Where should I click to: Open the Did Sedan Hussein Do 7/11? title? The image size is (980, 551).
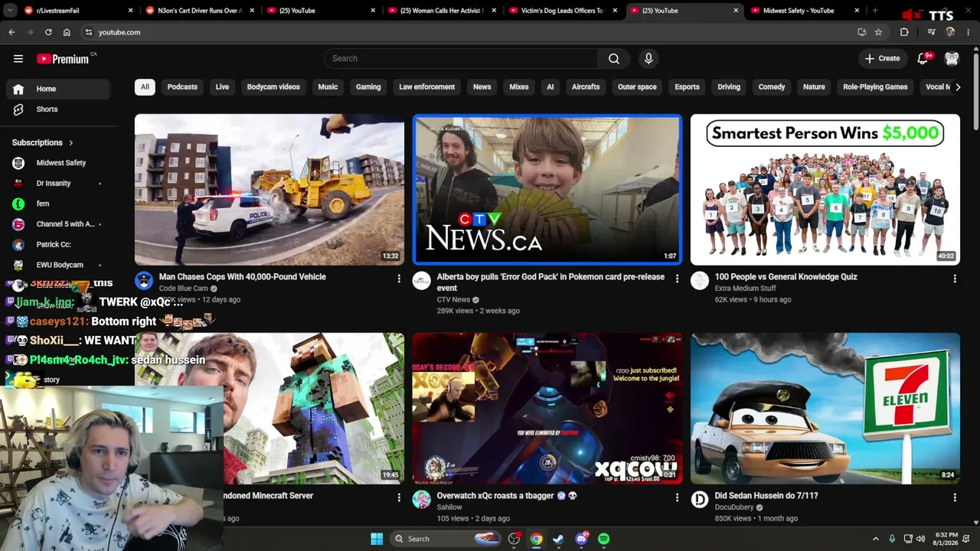pyautogui.click(x=766, y=496)
